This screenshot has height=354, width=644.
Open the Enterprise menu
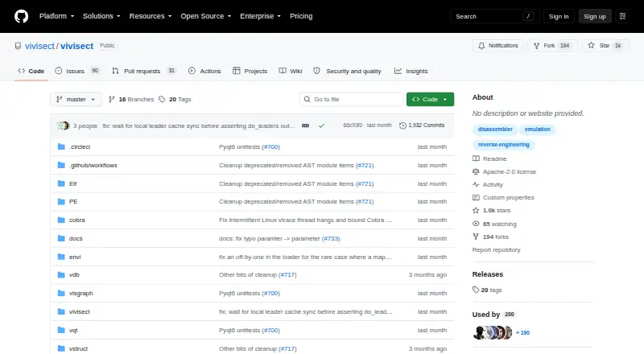(260, 16)
